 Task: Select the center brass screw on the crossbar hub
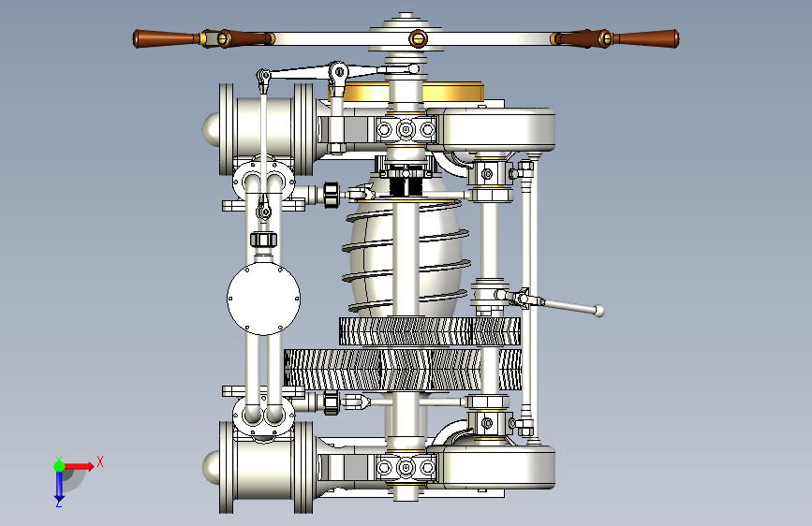pos(418,38)
